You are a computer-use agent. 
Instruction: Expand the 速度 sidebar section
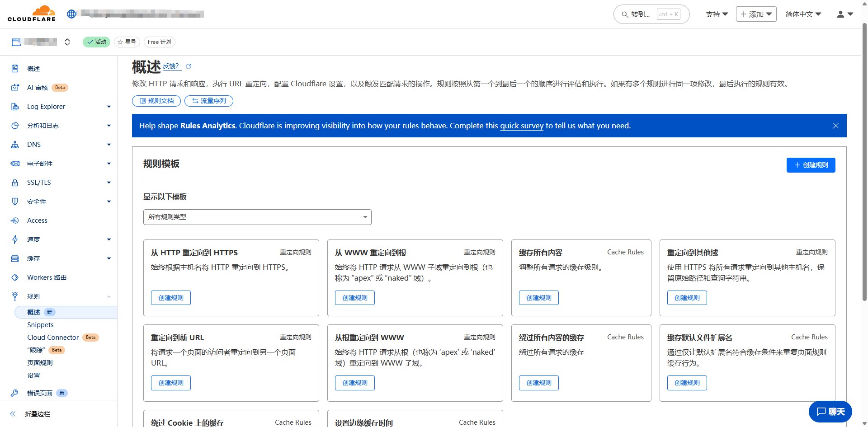(108, 239)
